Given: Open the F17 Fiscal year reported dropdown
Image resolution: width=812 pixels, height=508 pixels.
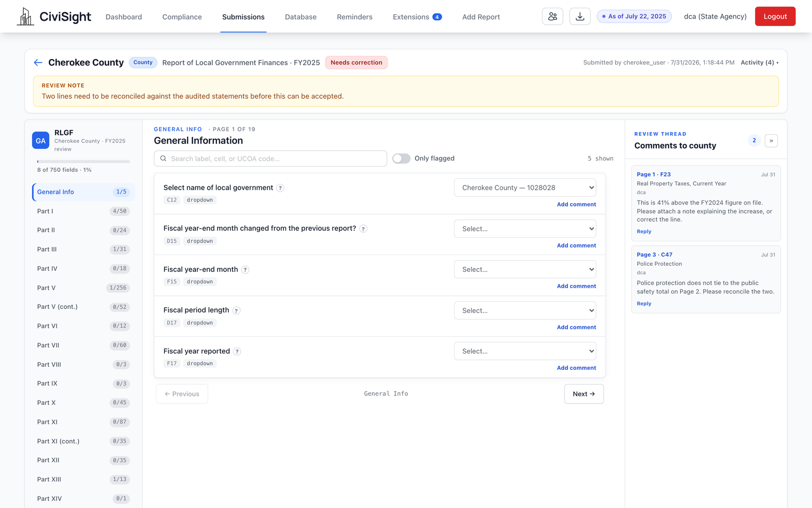Looking at the screenshot, I should [525, 351].
